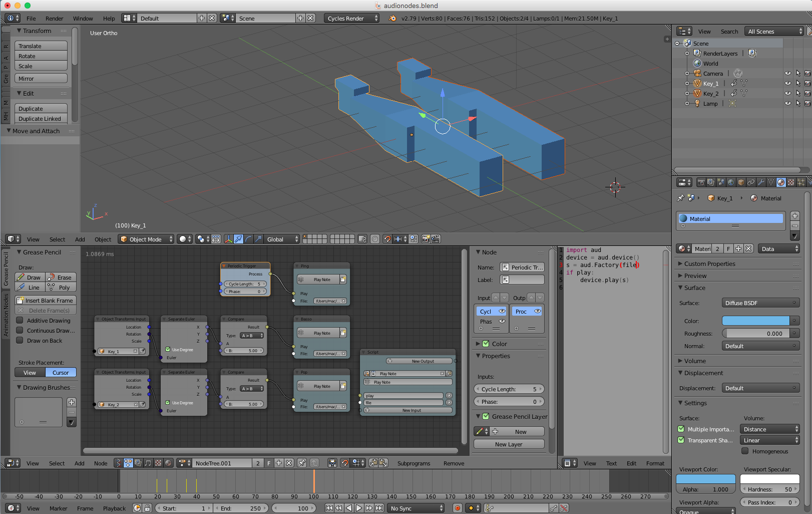Open the World properties globe icon

pos(731,183)
